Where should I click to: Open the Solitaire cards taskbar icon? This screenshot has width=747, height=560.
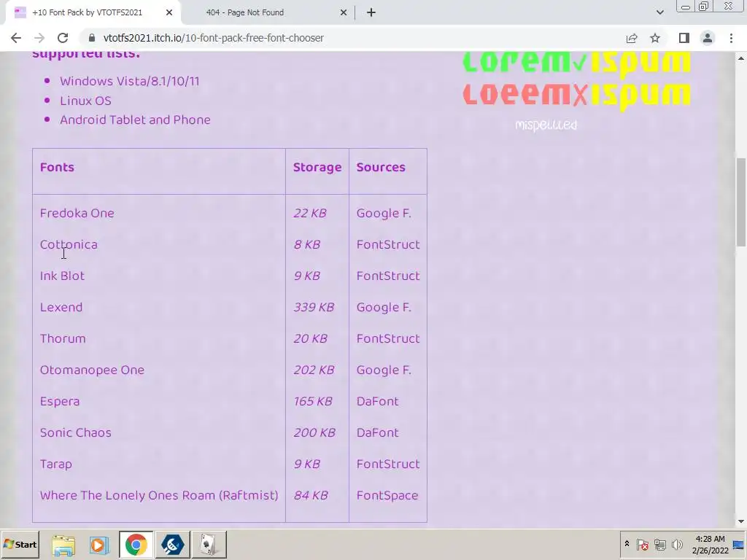click(209, 545)
